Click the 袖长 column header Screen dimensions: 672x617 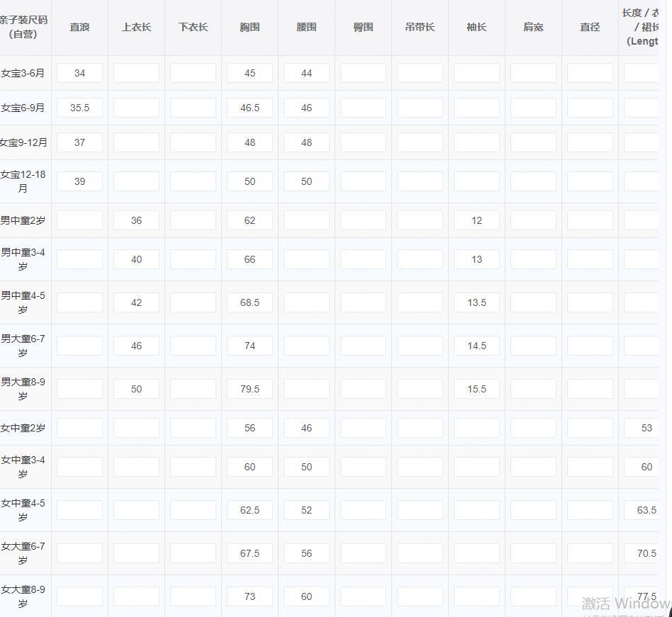(x=476, y=27)
